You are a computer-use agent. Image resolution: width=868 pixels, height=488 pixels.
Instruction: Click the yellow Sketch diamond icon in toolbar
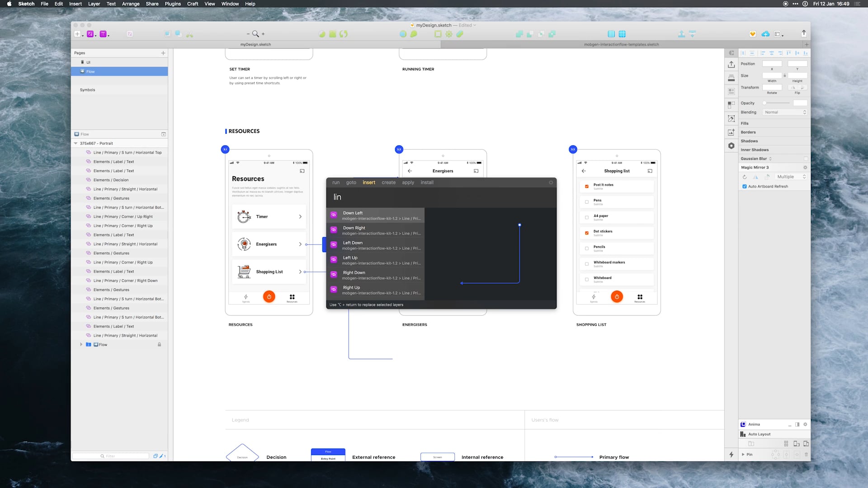753,34
